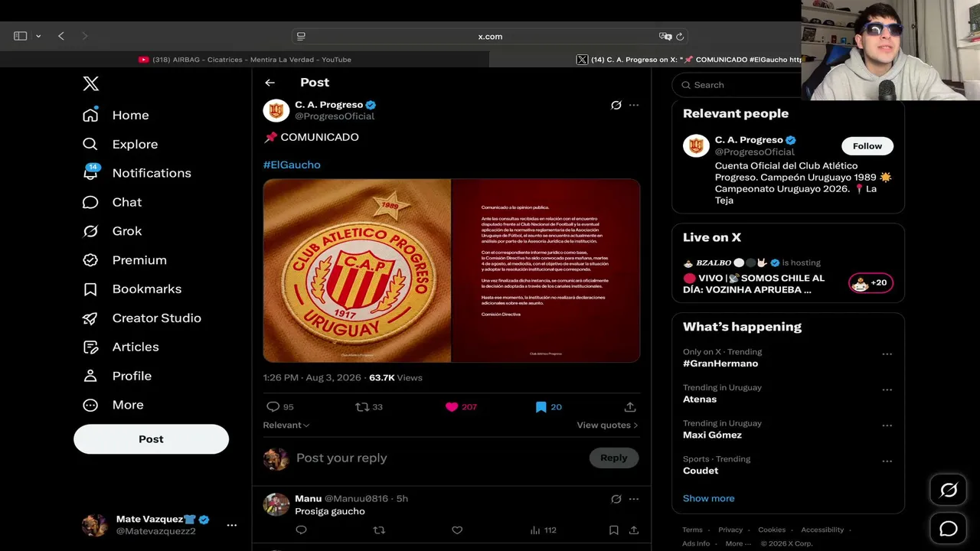
Task: Open Bookmarks in the sidebar
Action: point(132,289)
